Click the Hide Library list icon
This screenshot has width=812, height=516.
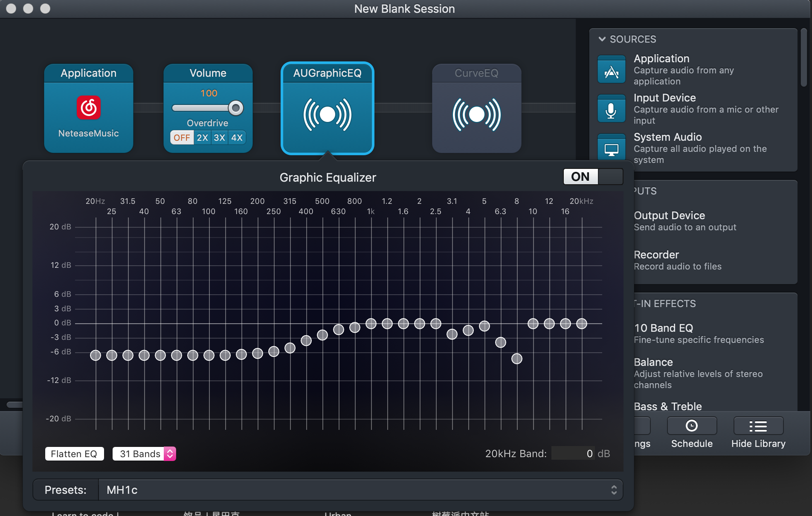(758, 426)
